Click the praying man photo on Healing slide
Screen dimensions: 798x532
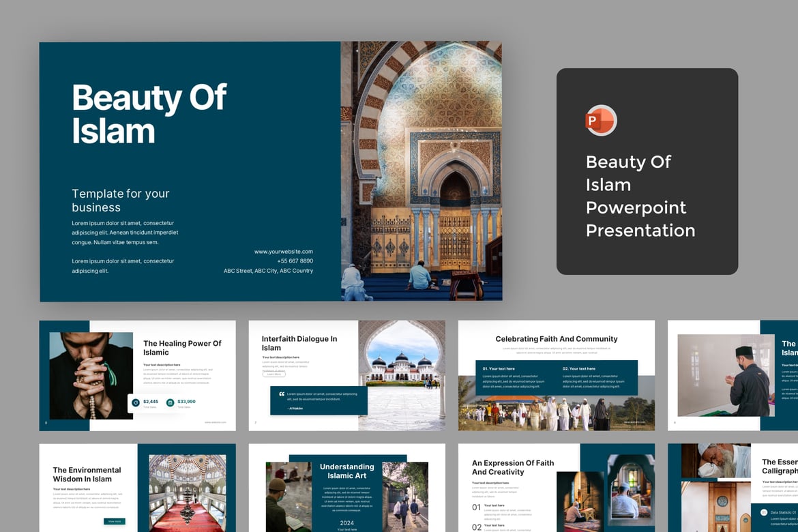91,376
